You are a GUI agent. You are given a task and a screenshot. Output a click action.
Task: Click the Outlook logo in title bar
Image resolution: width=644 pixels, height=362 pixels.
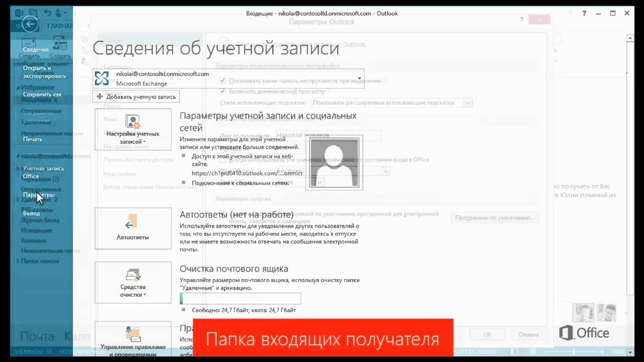(x=20, y=13)
